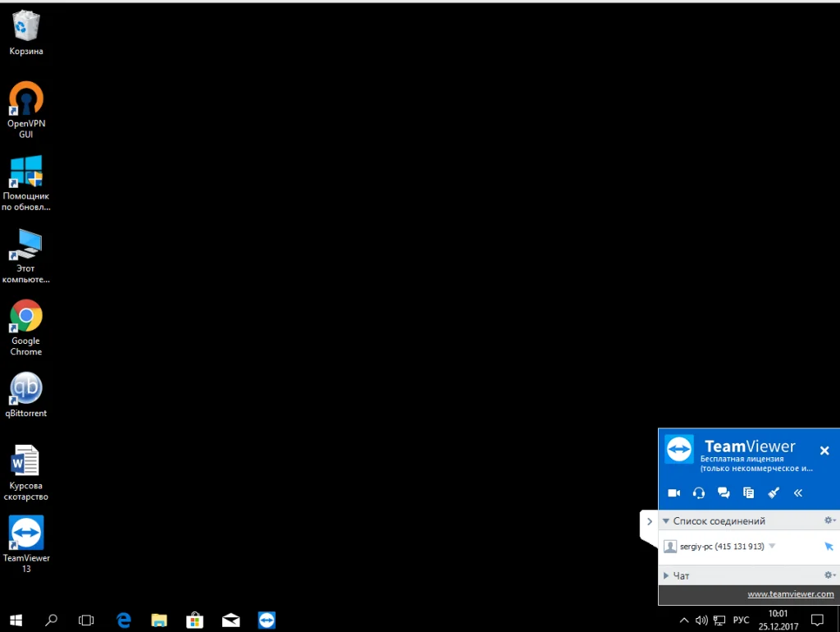
Task: Start video in TeamViewer panel
Action: coord(674,492)
